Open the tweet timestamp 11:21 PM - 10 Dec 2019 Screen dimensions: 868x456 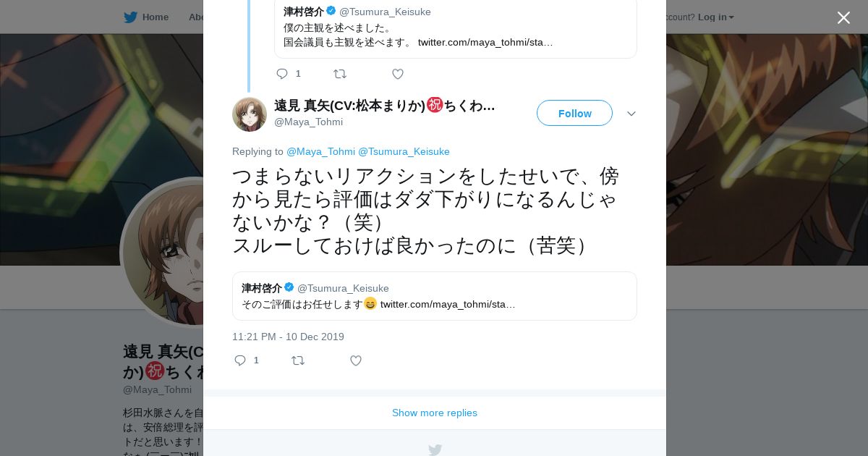pos(288,337)
